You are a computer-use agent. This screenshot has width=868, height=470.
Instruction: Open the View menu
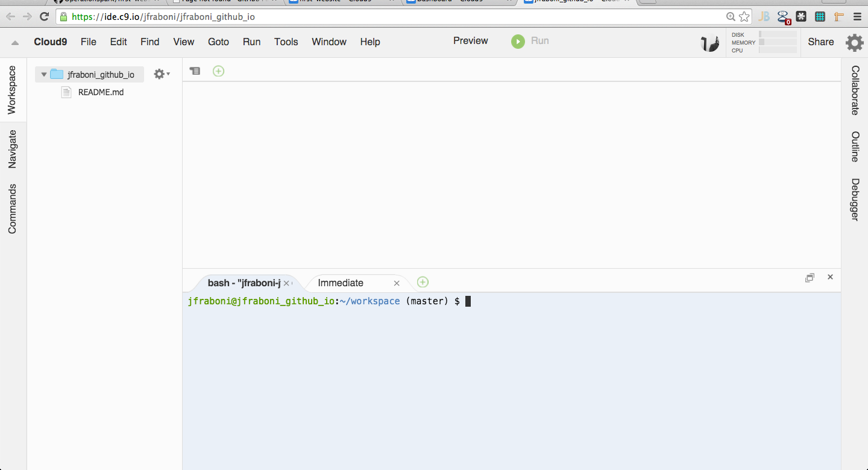point(184,42)
